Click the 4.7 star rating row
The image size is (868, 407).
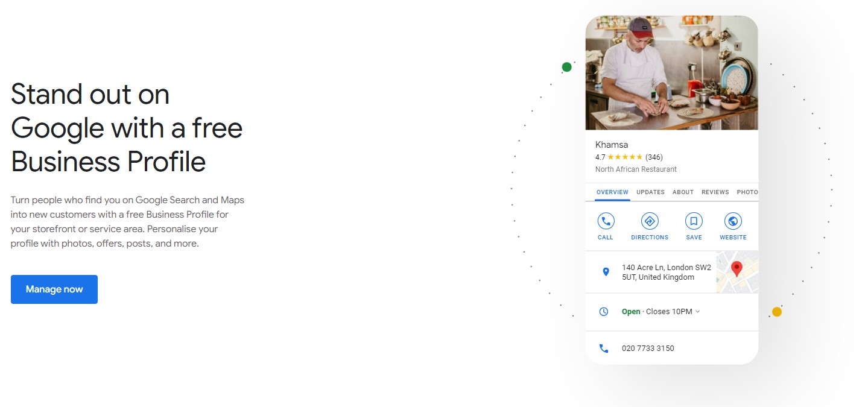629,157
